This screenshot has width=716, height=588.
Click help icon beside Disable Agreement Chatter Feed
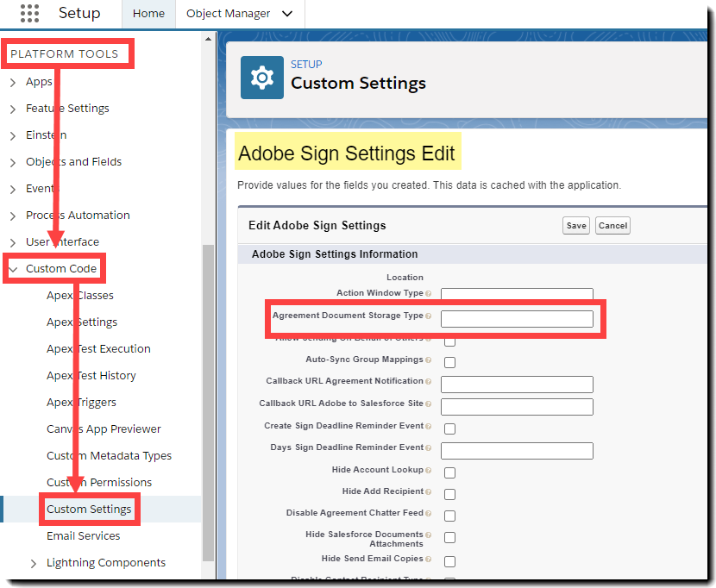(428, 514)
